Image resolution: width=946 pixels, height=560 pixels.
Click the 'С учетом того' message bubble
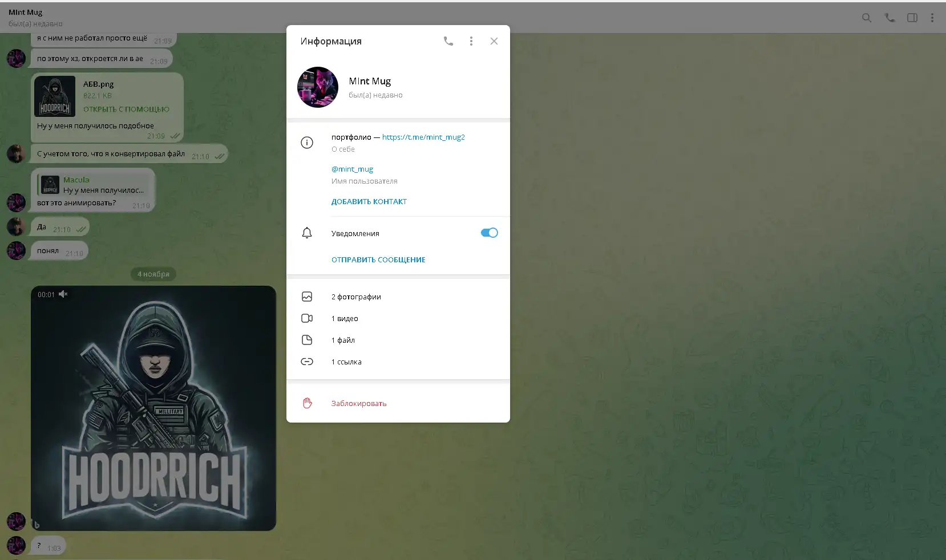pyautogui.click(x=130, y=154)
